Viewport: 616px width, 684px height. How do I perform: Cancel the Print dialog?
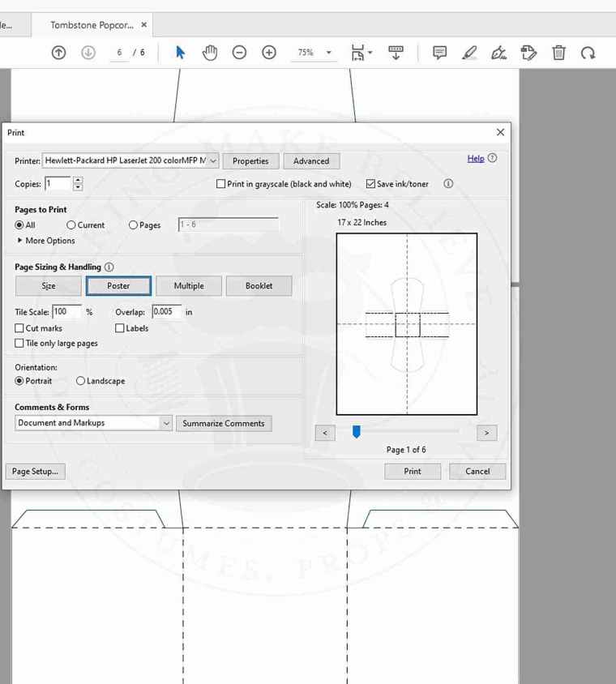tap(477, 471)
